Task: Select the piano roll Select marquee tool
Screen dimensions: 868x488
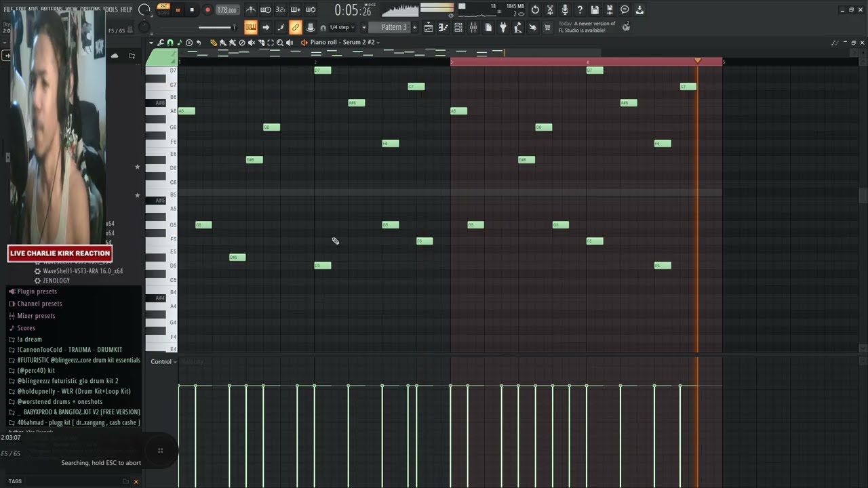Action: coord(271,43)
